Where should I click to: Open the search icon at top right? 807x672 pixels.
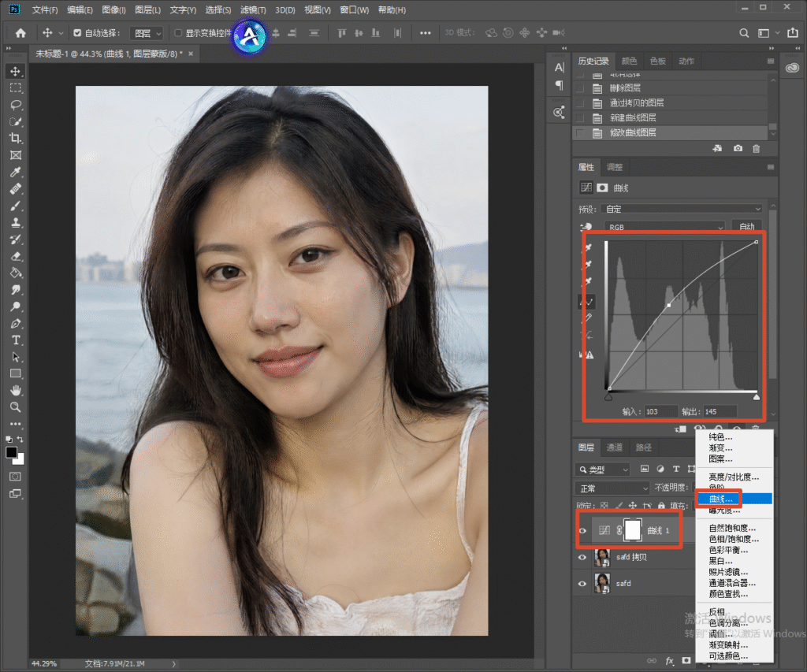click(744, 33)
